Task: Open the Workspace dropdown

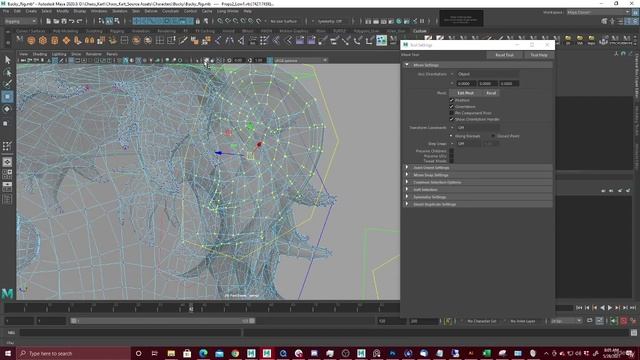Action: pyautogui.click(x=598, y=12)
